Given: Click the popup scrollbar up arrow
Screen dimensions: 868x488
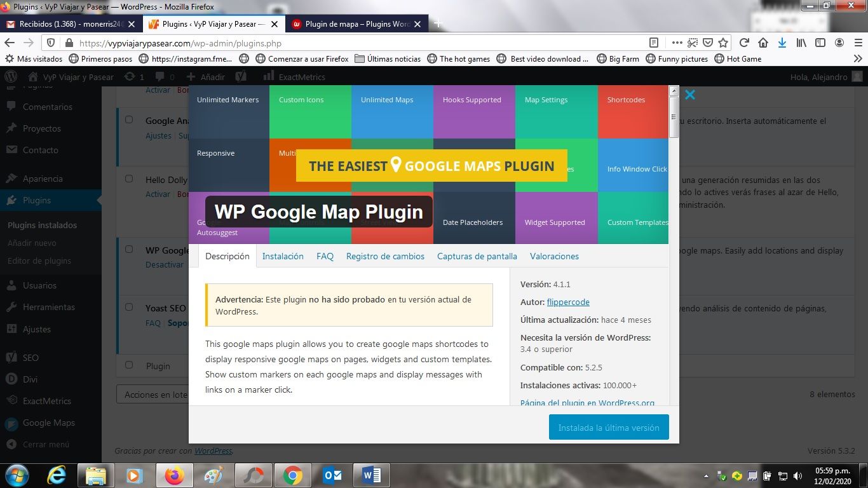Looking at the screenshot, I should (674, 91).
